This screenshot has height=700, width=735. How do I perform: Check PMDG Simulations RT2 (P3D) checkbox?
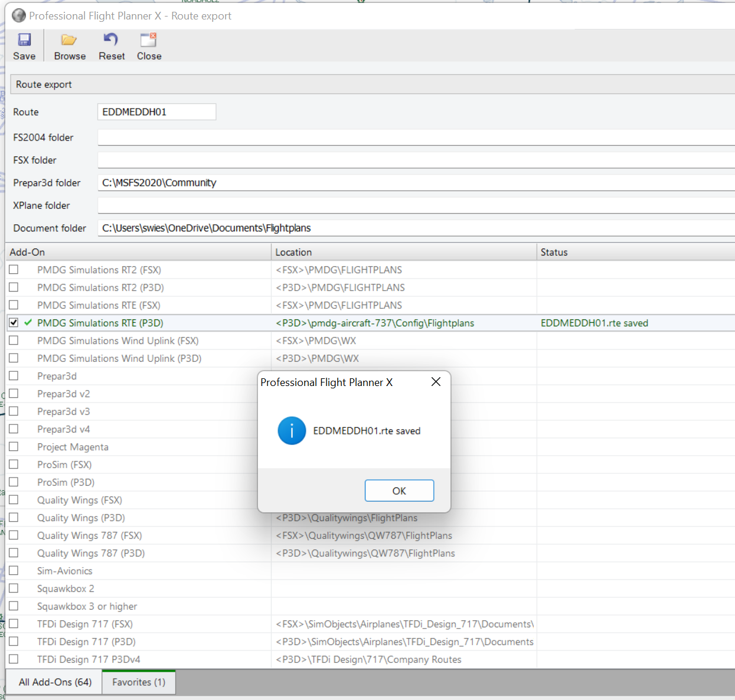pos(14,287)
